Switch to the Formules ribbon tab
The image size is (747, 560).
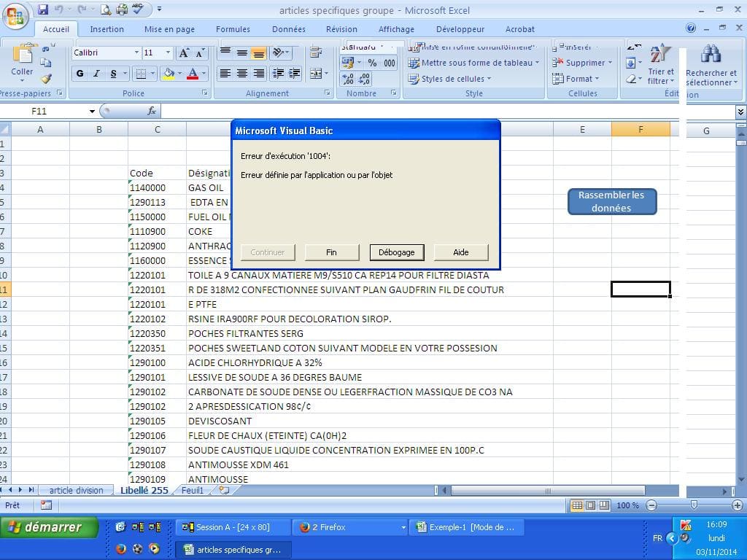coord(233,29)
